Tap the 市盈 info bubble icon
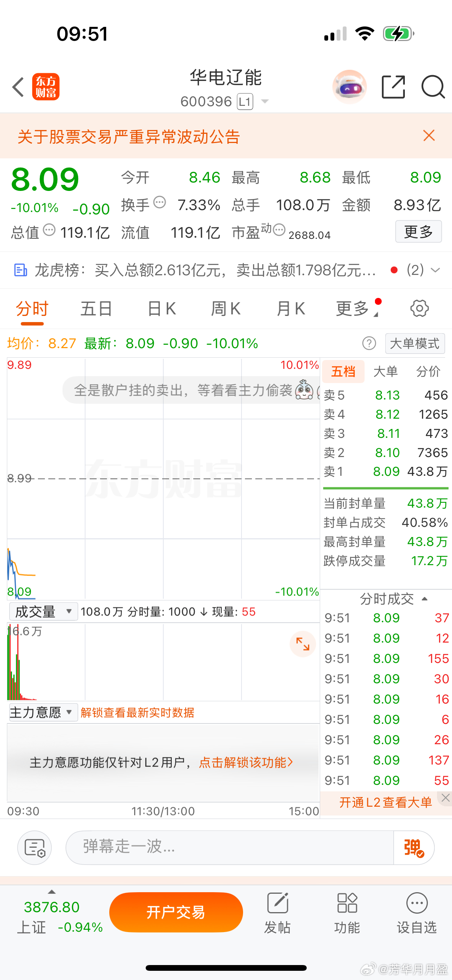The height and width of the screenshot is (980, 452). tap(279, 230)
